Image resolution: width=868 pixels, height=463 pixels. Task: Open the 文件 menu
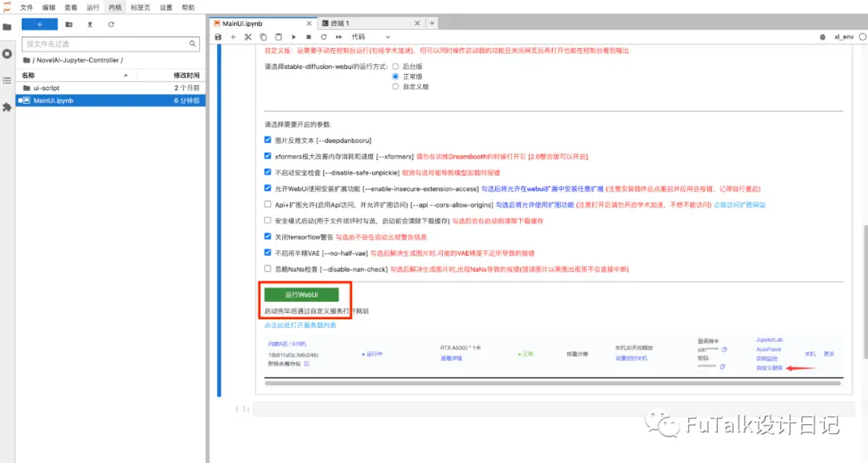coord(27,8)
